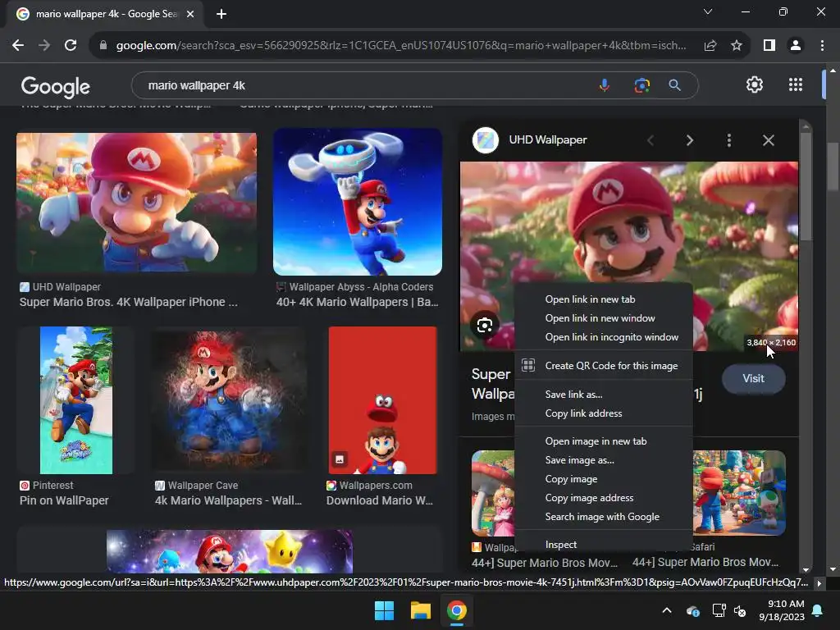Select Open link in new tab

[x=590, y=299]
